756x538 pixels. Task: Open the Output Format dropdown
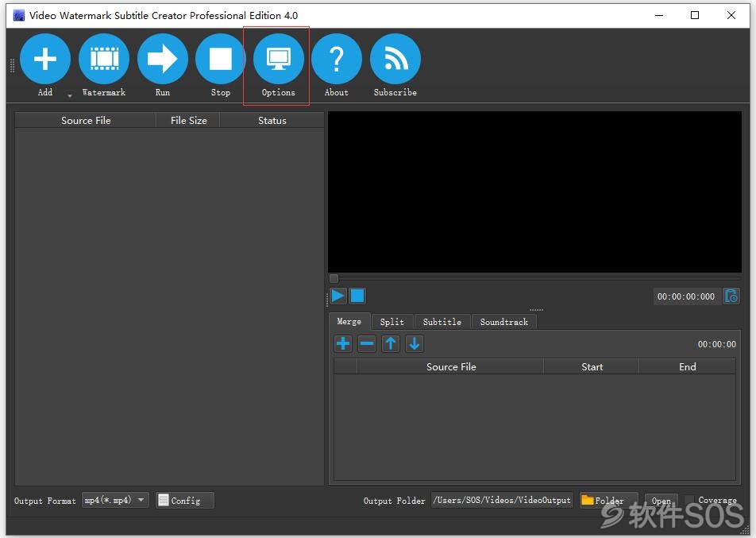(115, 501)
